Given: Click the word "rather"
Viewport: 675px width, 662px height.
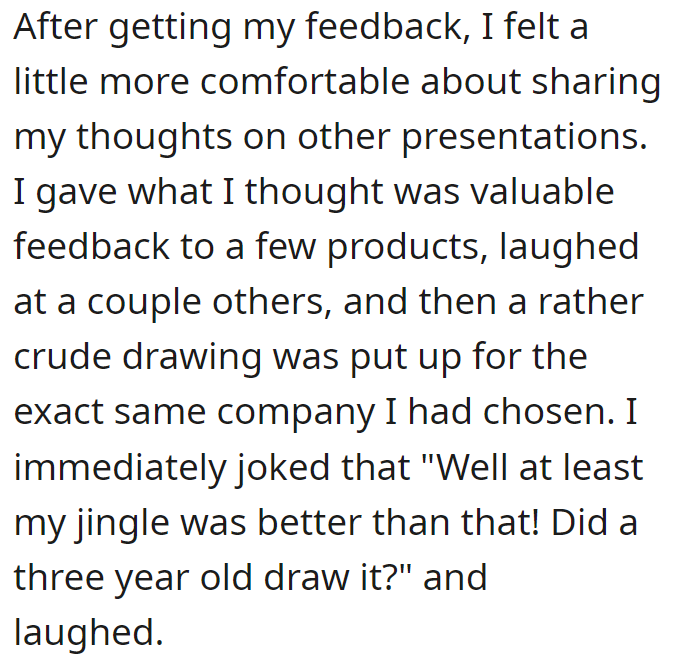Looking at the screenshot, I should 591,302.
